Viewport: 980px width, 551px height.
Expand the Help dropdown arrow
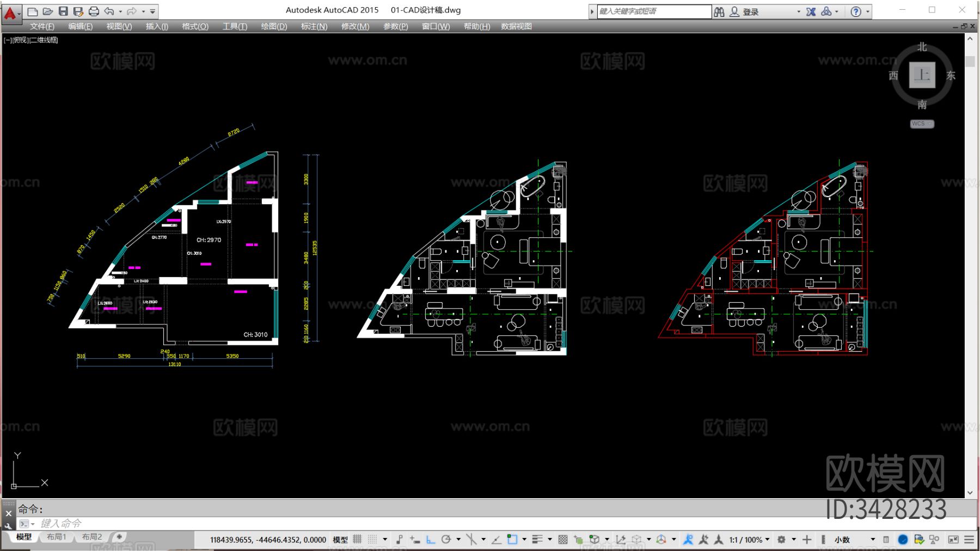868,12
